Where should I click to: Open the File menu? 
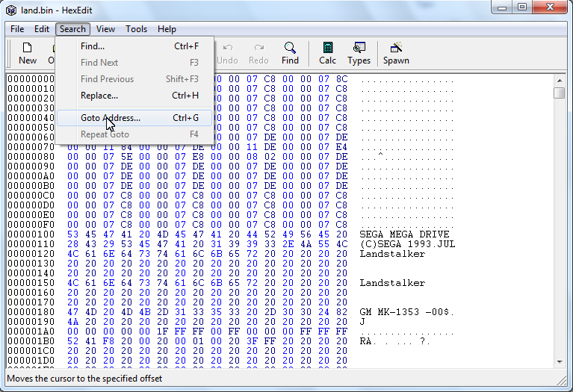(17, 29)
